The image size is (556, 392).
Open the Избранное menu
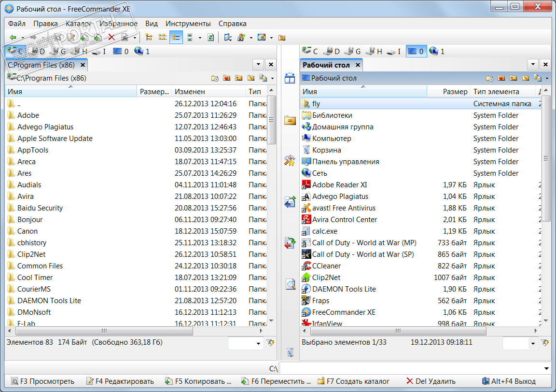click(118, 23)
